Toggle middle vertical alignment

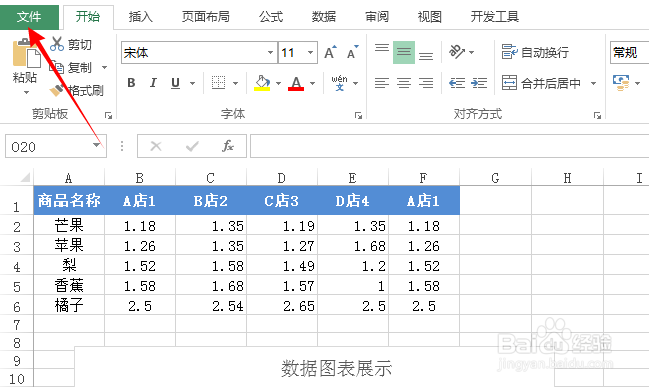point(404,53)
